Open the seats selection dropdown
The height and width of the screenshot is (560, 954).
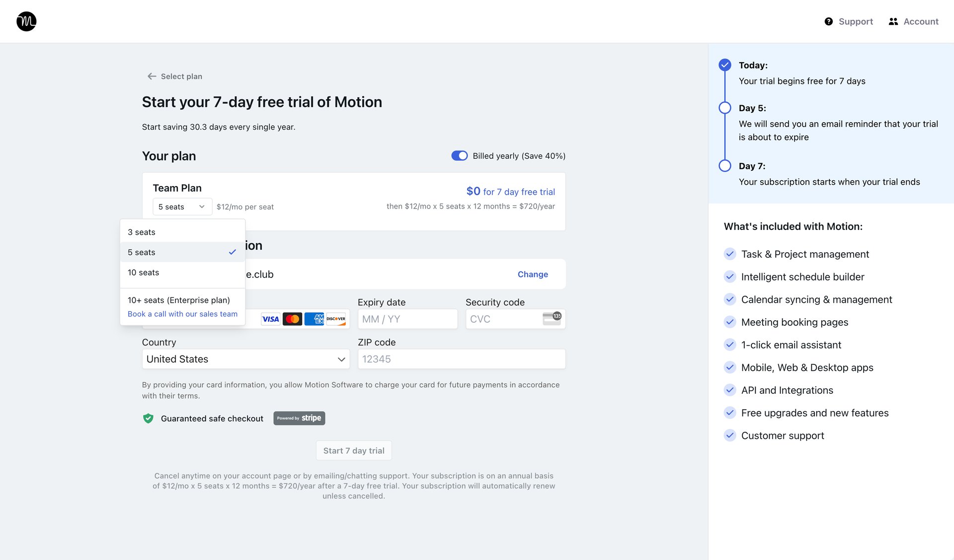click(182, 207)
